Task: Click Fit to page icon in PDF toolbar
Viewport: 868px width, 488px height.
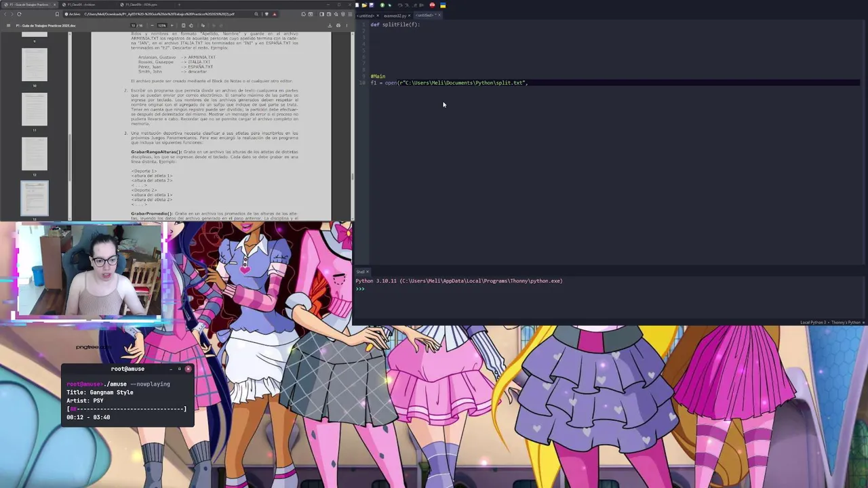Action: [x=184, y=25]
